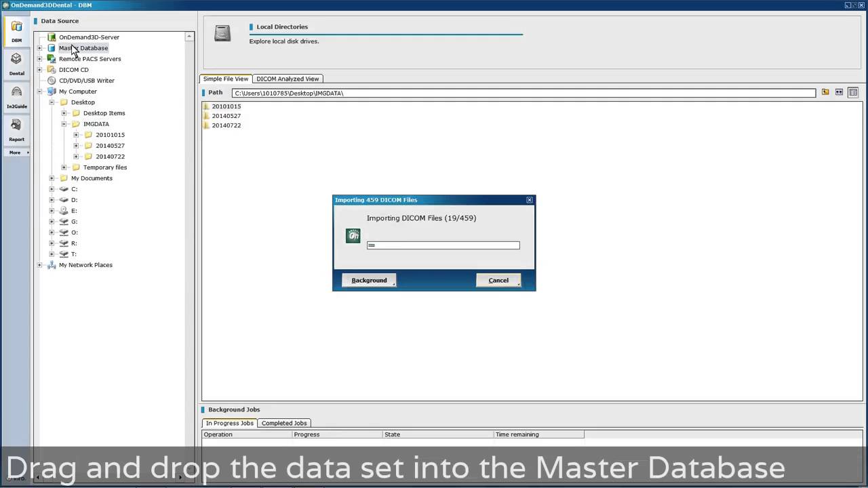Expand the My Network Places node
Screen dimensions: 868x488
tap(39, 265)
